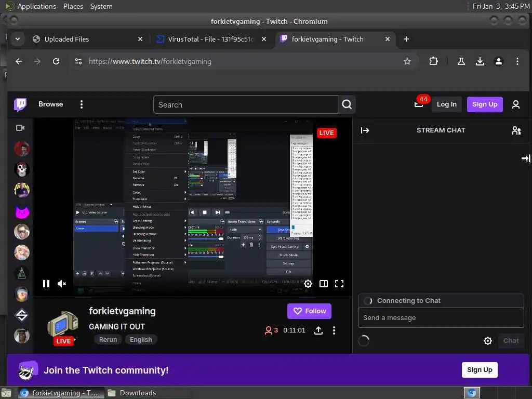Open a new browser tab
The width and height of the screenshot is (532, 399).
(x=406, y=39)
